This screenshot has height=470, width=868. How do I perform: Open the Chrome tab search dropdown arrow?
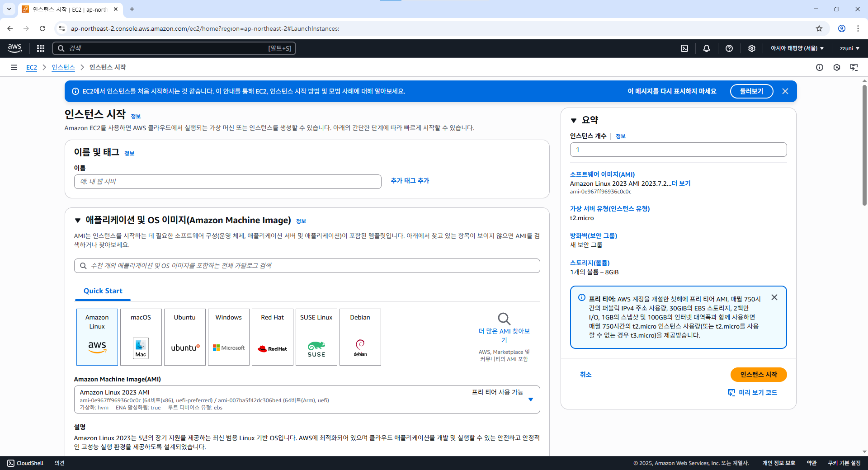[9, 9]
